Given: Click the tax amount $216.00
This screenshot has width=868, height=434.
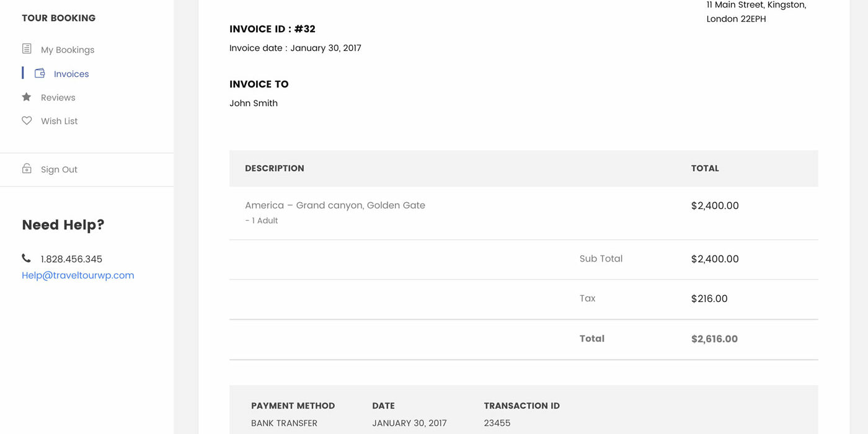Looking at the screenshot, I should point(709,298).
